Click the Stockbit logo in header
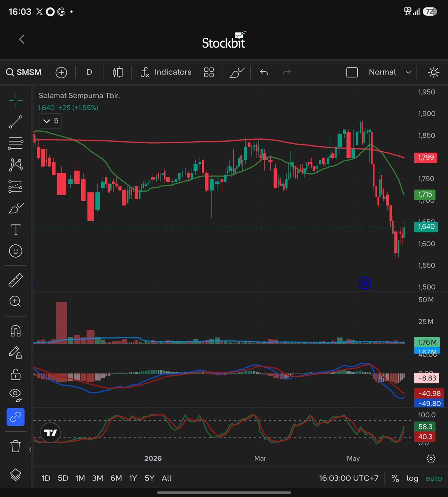The height and width of the screenshot is (497, 448). point(224,39)
